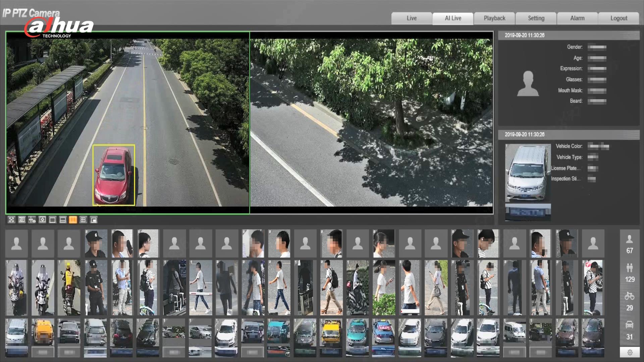Open the Playback tab
This screenshot has width=644, height=362.
(x=494, y=18)
